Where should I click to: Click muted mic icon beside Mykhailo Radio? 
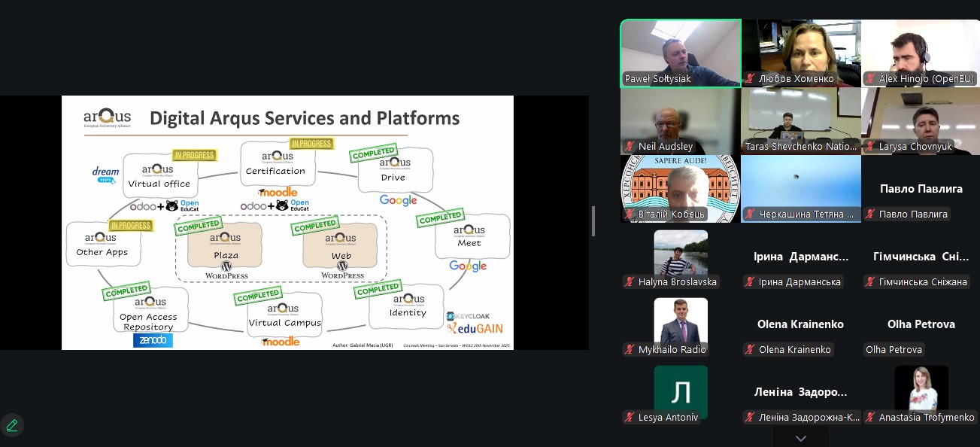pos(630,350)
